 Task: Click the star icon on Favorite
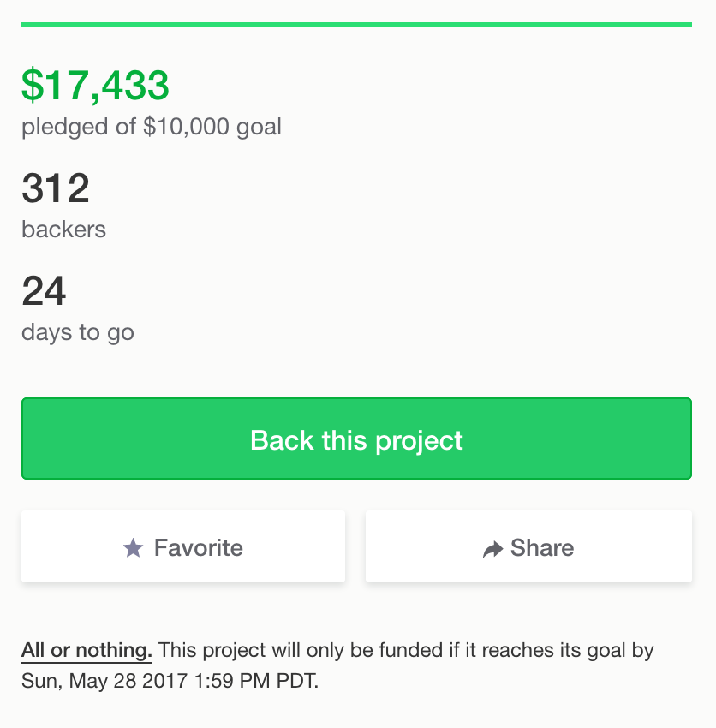pyautogui.click(x=133, y=548)
